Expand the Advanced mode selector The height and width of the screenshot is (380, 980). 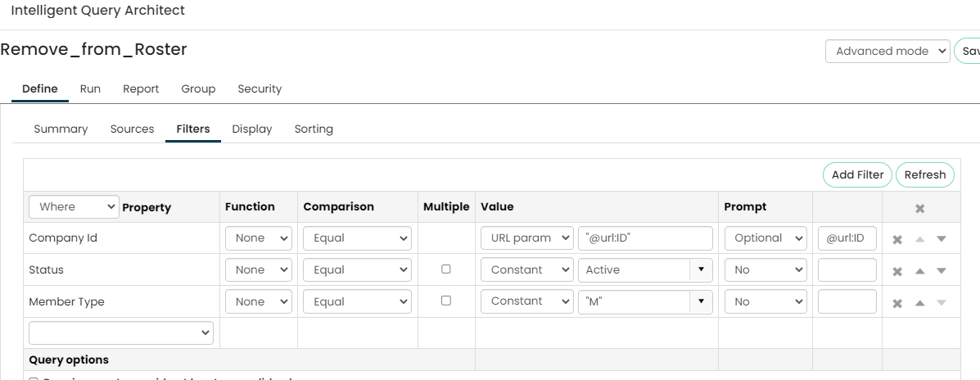click(x=887, y=51)
